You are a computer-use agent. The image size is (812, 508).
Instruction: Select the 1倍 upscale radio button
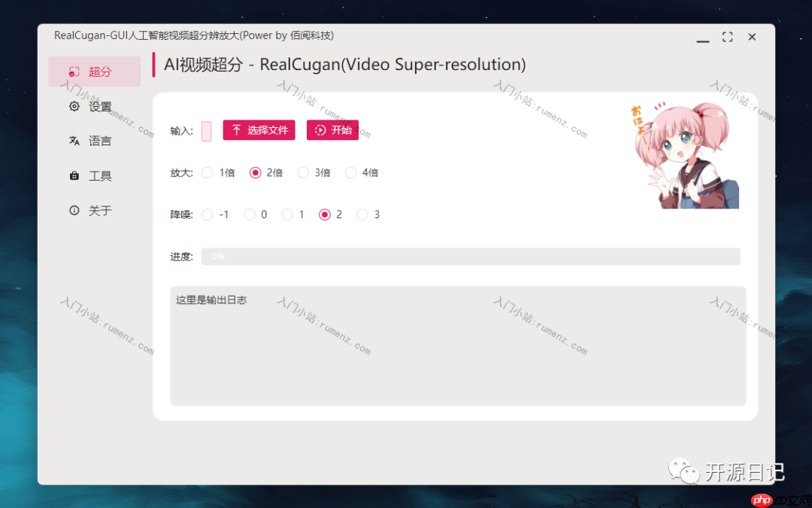pos(208,172)
